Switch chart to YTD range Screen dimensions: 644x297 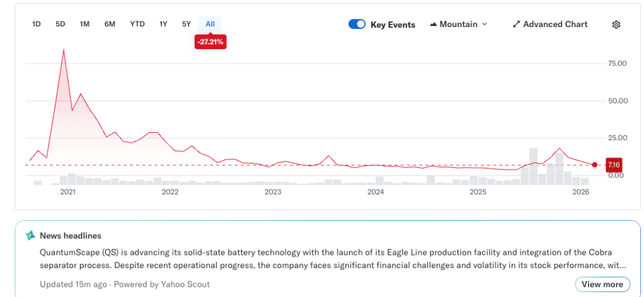click(x=137, y=24)
